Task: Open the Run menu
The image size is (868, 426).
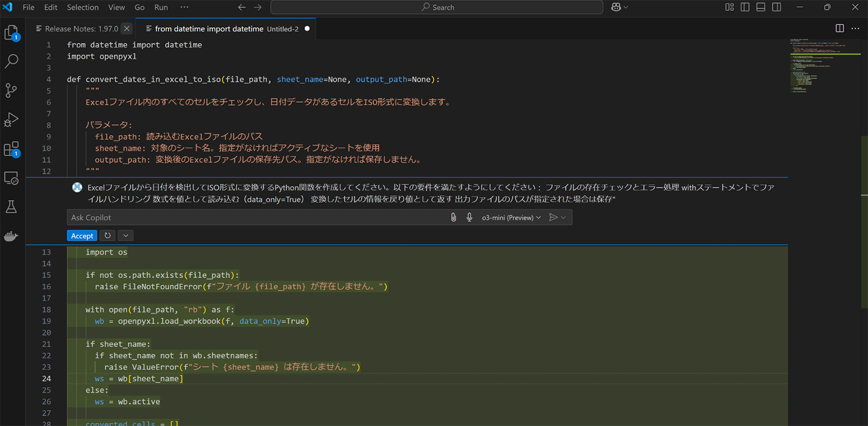Action: coord(161,8)
